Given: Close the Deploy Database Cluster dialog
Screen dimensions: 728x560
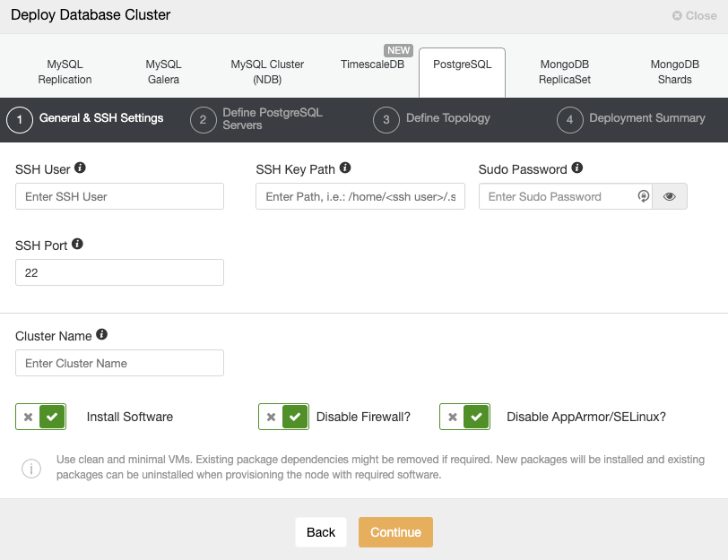Looking at the screenshot, I should 695,16.
